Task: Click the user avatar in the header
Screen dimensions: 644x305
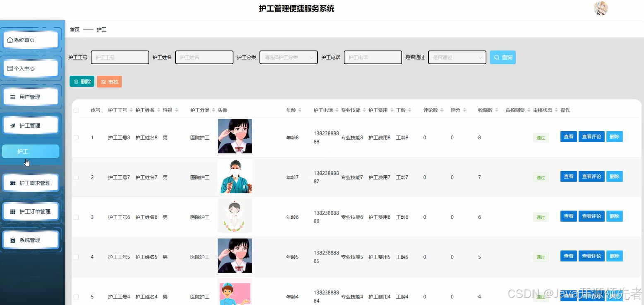Action: tap(601, 8)
